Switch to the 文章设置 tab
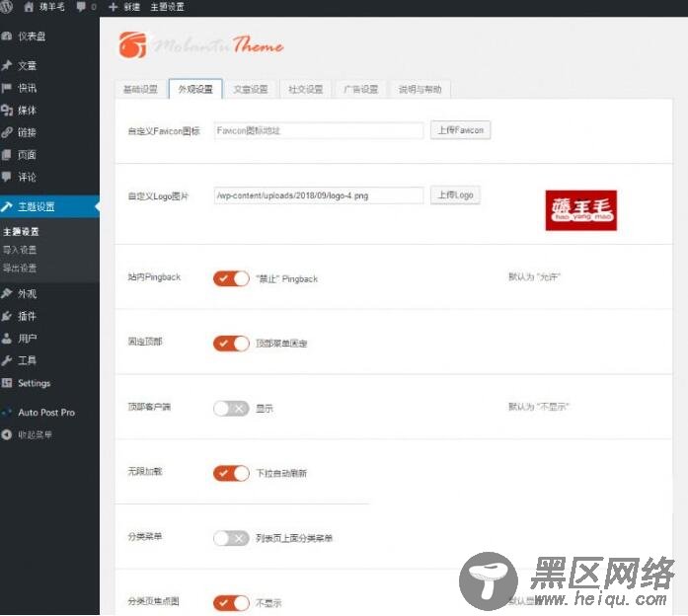The height and width of the screenshot is (616, 688). [251, 89]
